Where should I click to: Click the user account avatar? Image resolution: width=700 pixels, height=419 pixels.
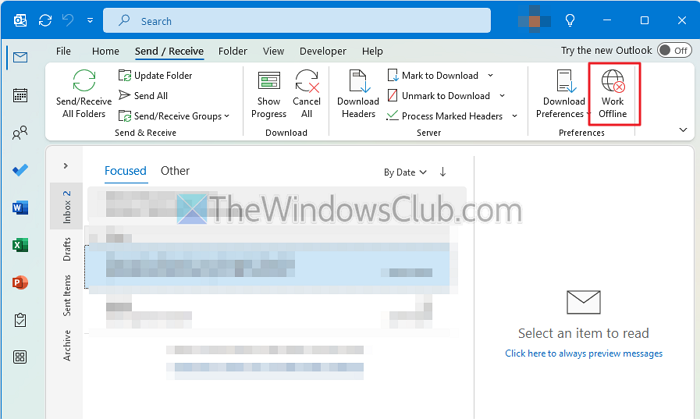[x=534, y=20]
